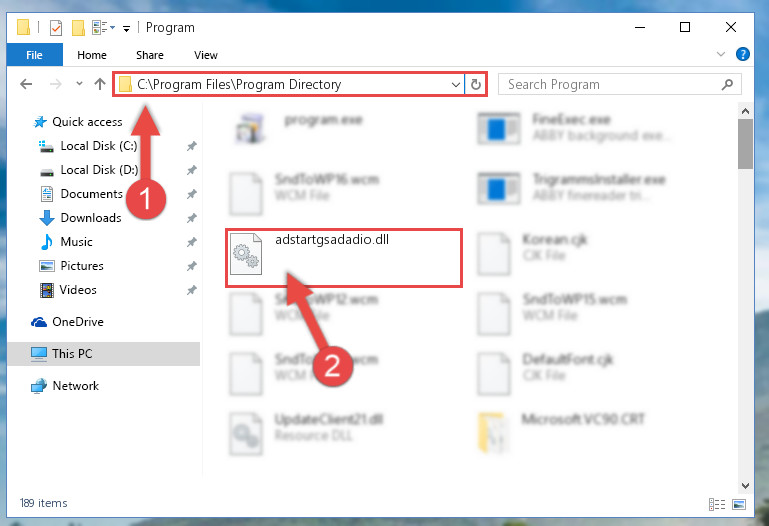769x526 pixels.
Task: Open Documents in navigation pane
Action: click(x=91, y=194)
